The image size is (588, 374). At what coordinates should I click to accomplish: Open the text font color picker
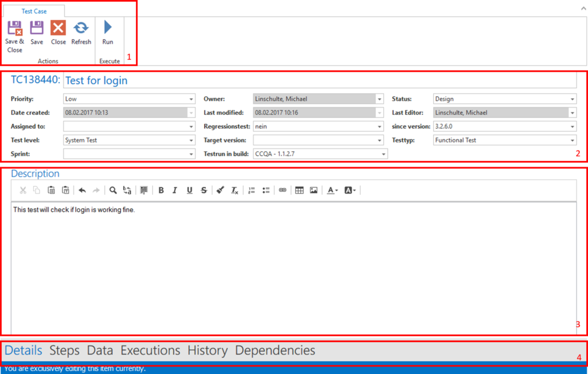tap(333, 190)
